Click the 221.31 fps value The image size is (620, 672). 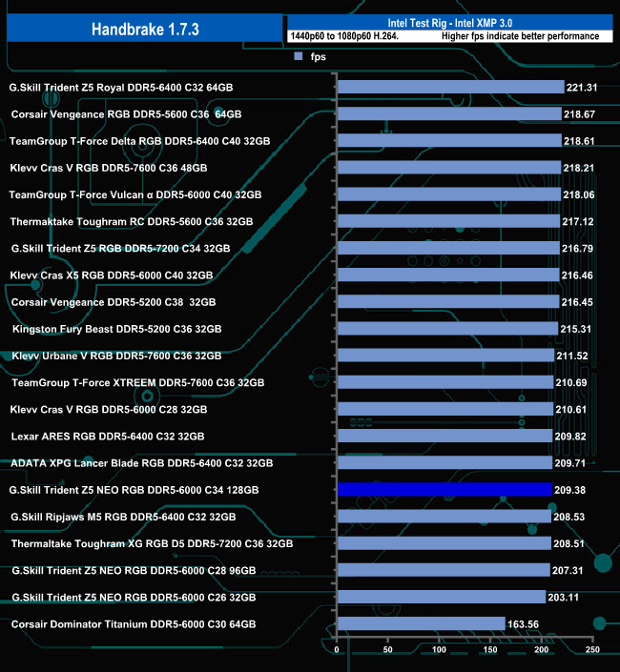pos(582,88)
